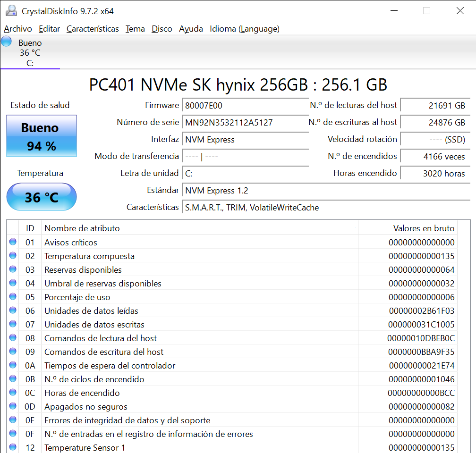476x453 pixels.
Task: Click status orb for Unidades de datos escritas
Action: (13, 324)
